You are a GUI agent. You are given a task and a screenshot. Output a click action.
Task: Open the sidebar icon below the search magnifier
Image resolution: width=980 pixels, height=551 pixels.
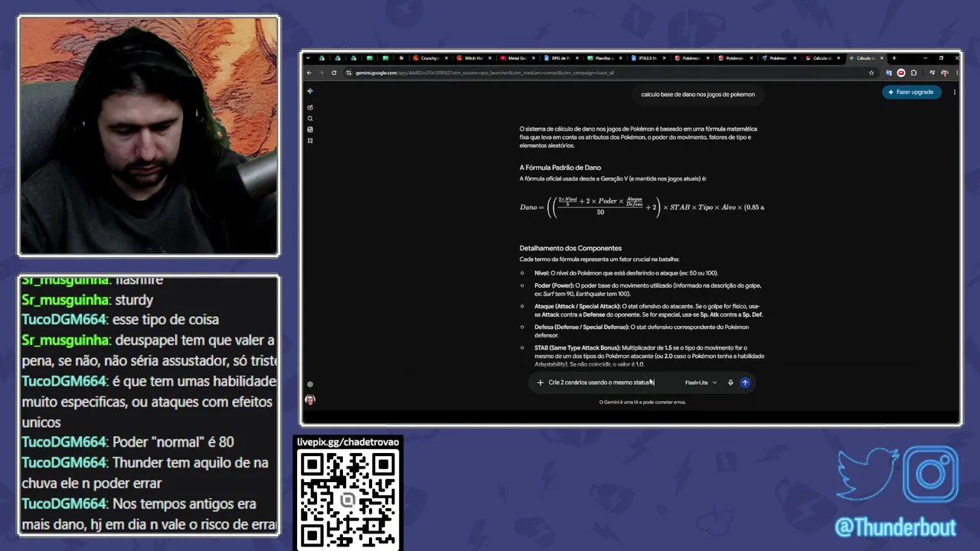coord(310,129)
